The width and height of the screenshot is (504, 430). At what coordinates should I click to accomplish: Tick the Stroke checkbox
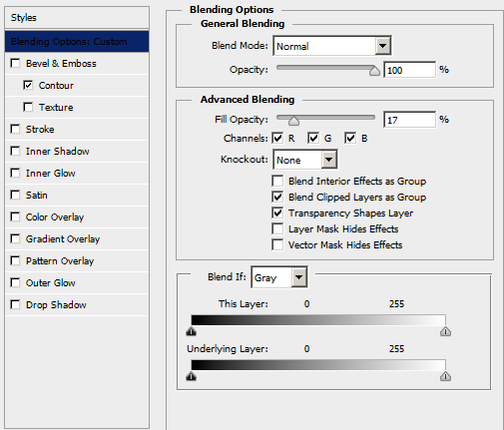15,129
